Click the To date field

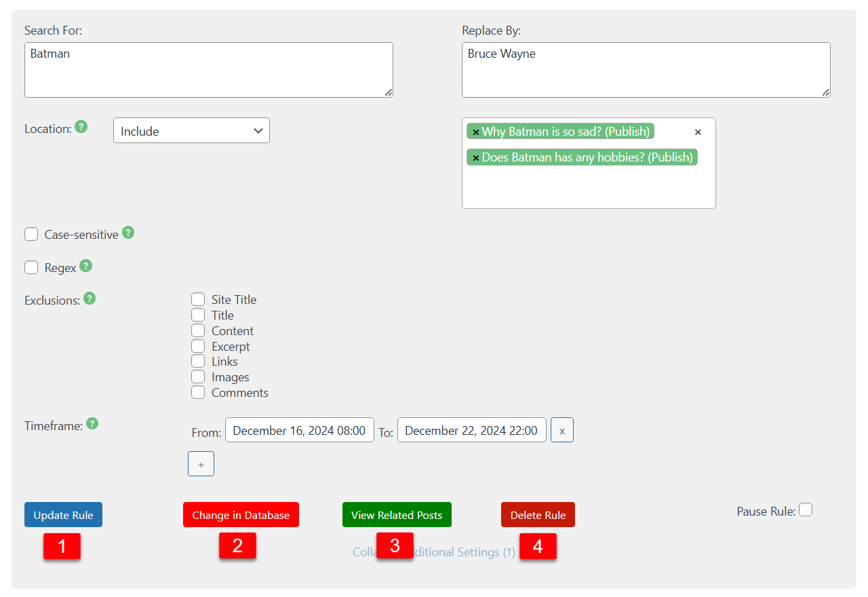point(472,430)
